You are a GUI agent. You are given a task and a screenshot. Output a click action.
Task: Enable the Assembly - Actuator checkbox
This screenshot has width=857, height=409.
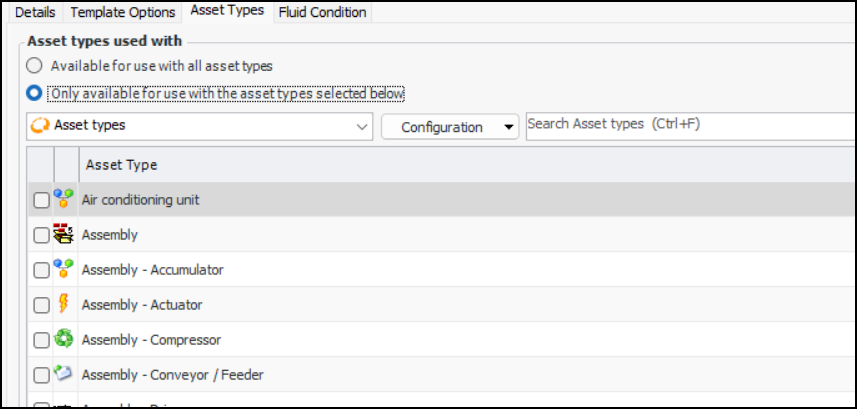click(41, 305)
